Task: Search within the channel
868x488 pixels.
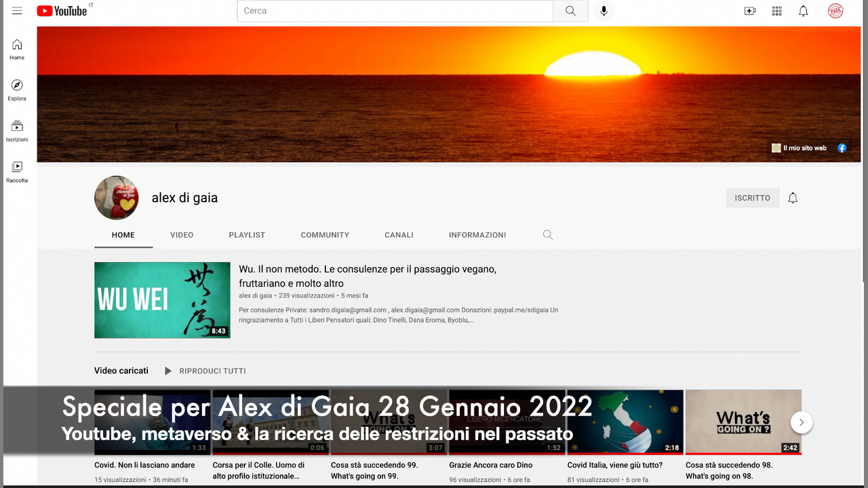Action: click(548, 235)
